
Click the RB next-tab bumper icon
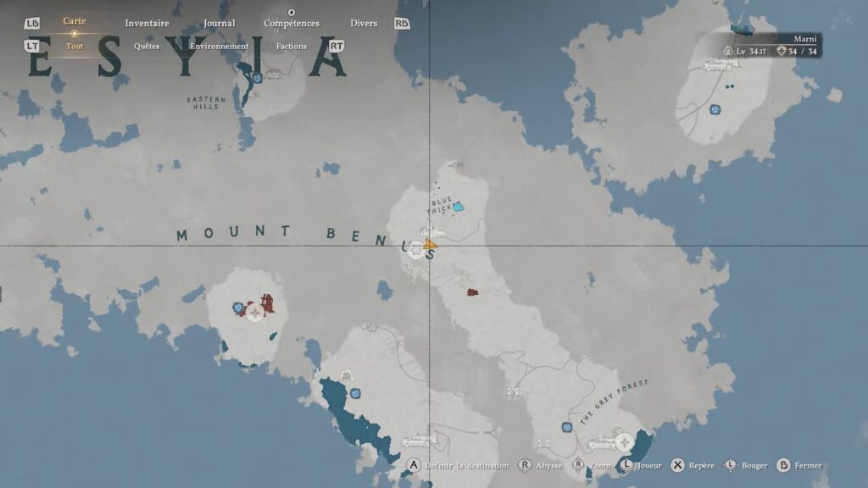click(402, 23)
